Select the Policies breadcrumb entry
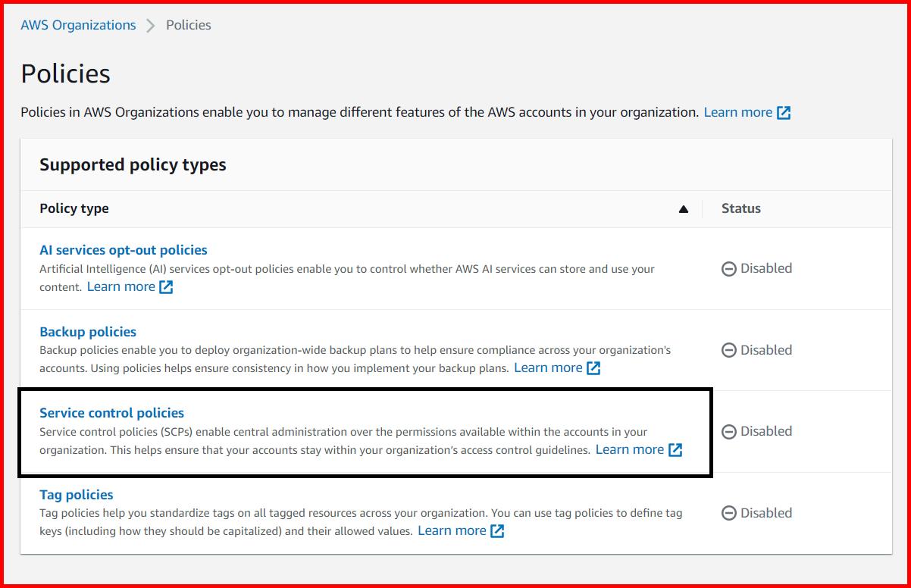This screenshot has width=911, height=588. coord(187,24)
